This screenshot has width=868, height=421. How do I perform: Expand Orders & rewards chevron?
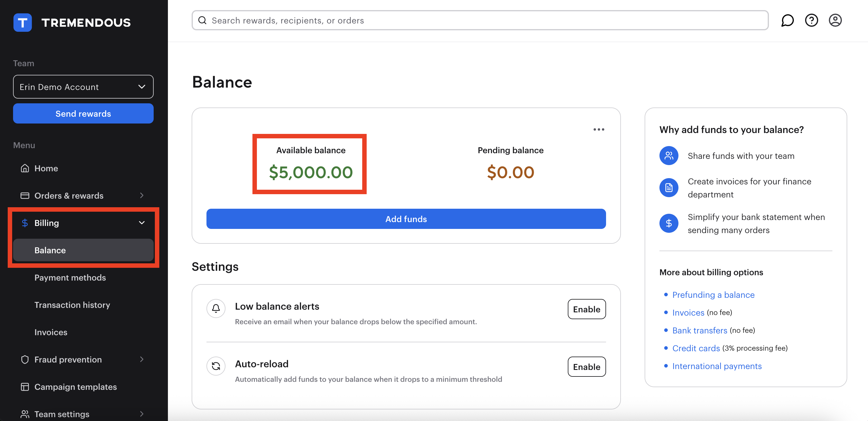(142, 195)
